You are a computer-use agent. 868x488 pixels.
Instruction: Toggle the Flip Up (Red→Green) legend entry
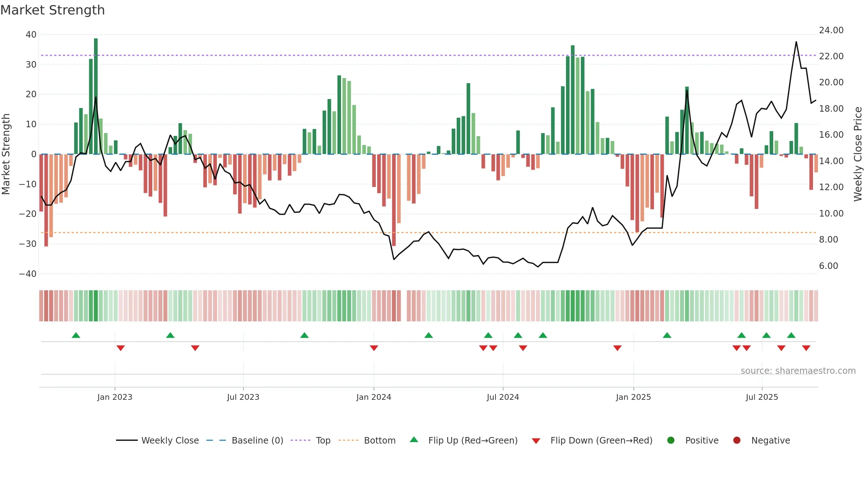(x=464, y=440)
